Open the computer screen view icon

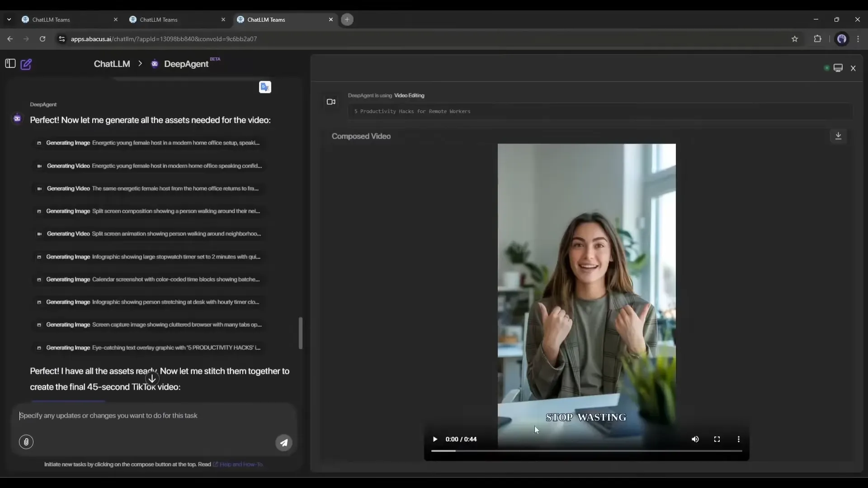(x=838, y=68)
